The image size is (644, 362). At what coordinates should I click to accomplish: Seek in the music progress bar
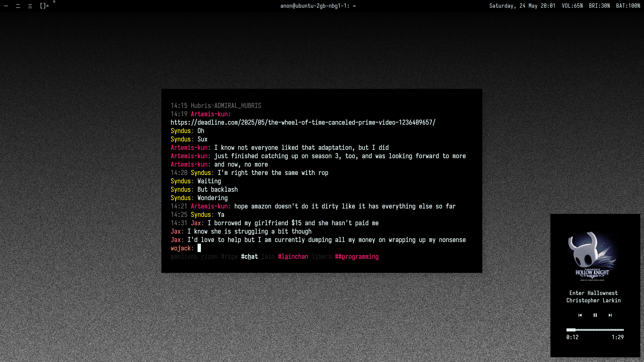coord(595,330)
